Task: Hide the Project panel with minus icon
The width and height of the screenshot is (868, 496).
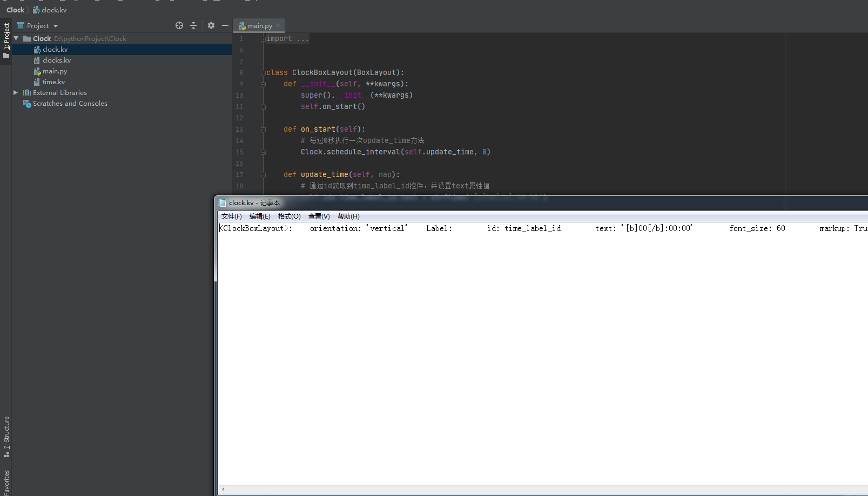Action: 225,25
